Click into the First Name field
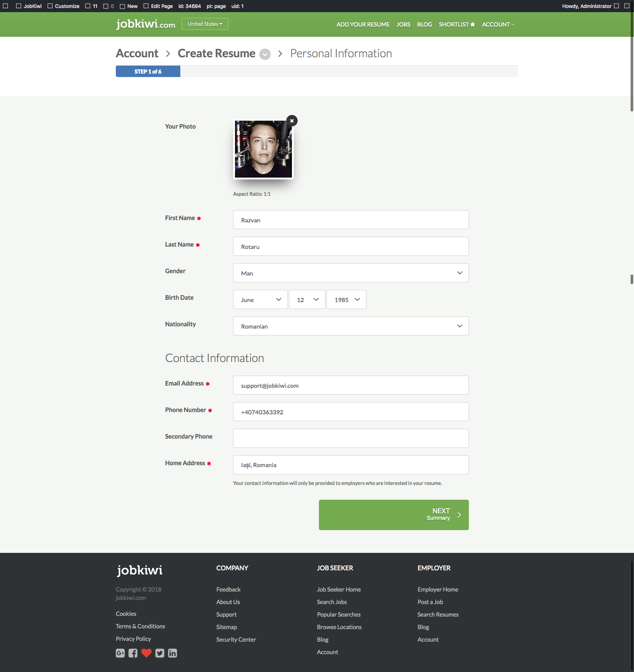 coord(351,220)
